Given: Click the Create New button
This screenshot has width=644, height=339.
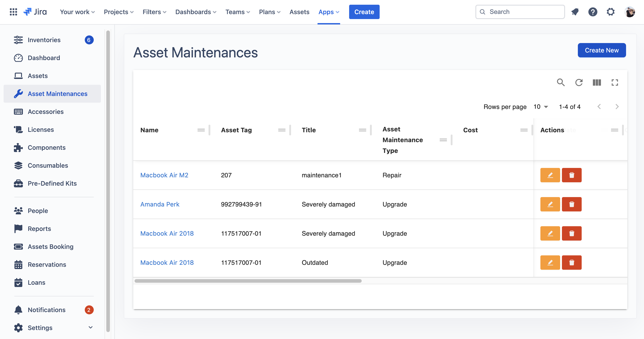Looking at the screenshot, I should coord(601,50).
